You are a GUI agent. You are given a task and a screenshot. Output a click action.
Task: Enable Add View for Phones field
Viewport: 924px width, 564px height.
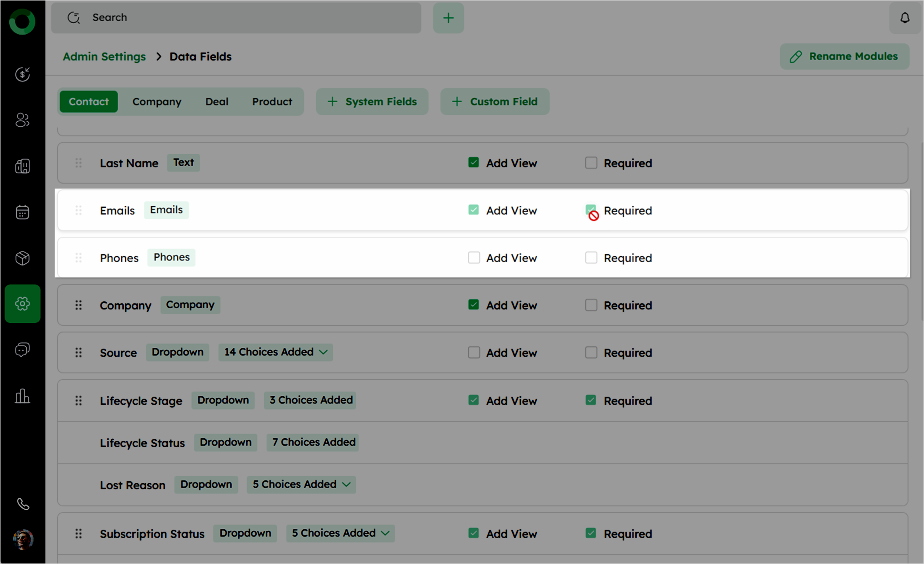[474, 258]
